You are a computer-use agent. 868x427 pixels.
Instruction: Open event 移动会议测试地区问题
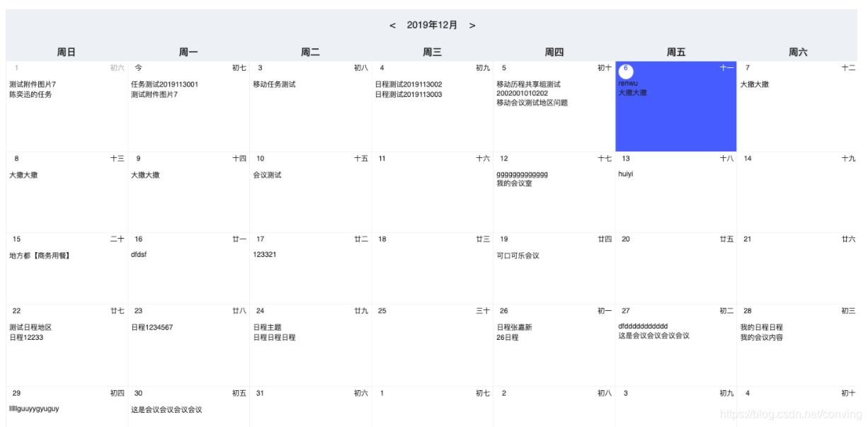[x=532, y=103]
